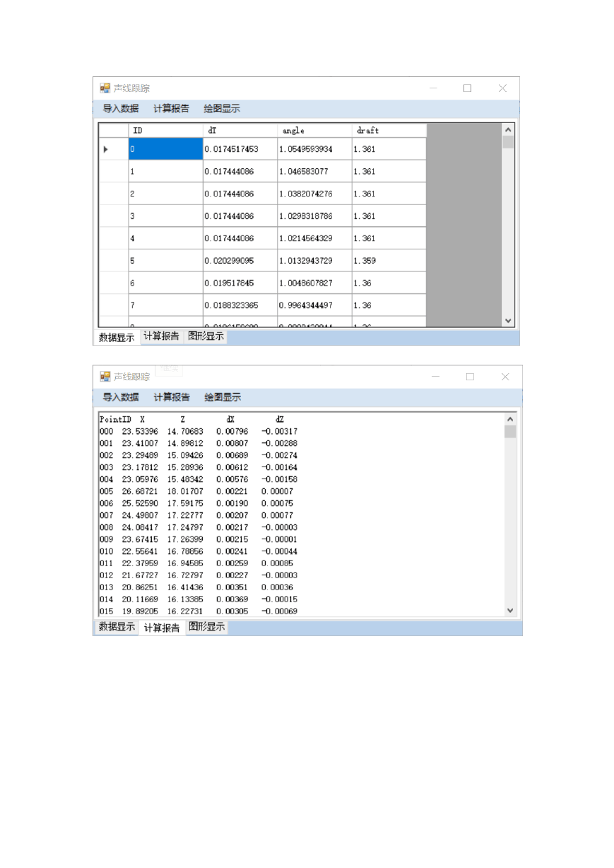Click the app icon in lower window title bar
The height and width of the screenshot is (868, 614).
(x=105, y=377)
